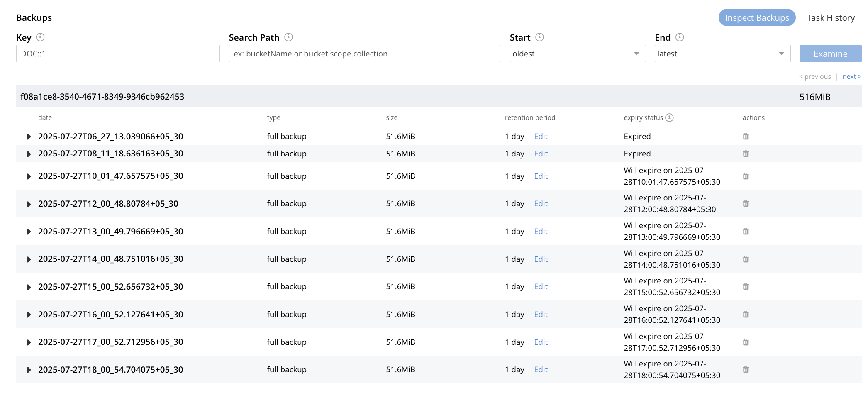Viewport: 868px width, 410px height.
Task: Show the Search Path info tooltip icon
Action: coord(289,37)
